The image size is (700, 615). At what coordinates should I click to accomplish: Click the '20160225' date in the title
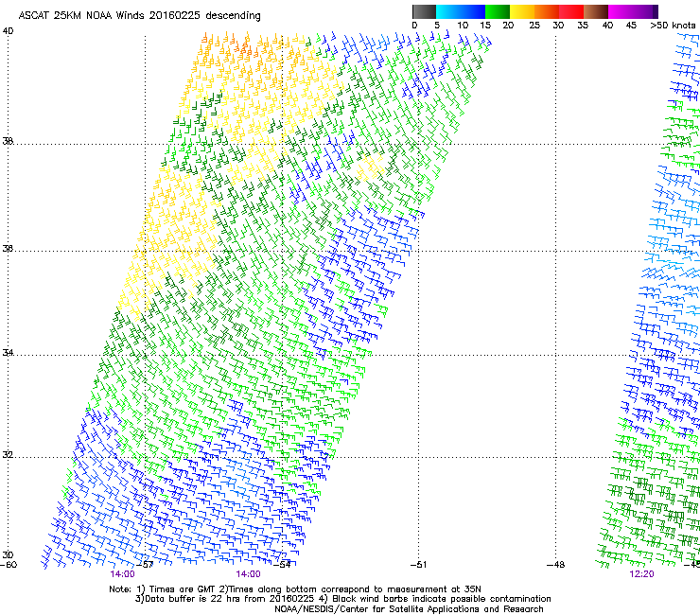click(175, 16)
